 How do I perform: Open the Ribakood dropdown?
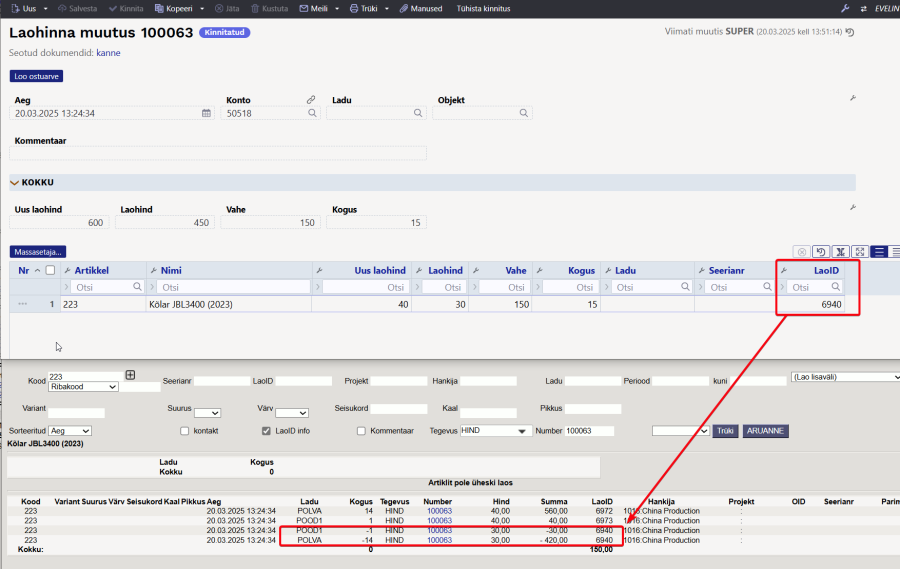(x=83, y=387)
